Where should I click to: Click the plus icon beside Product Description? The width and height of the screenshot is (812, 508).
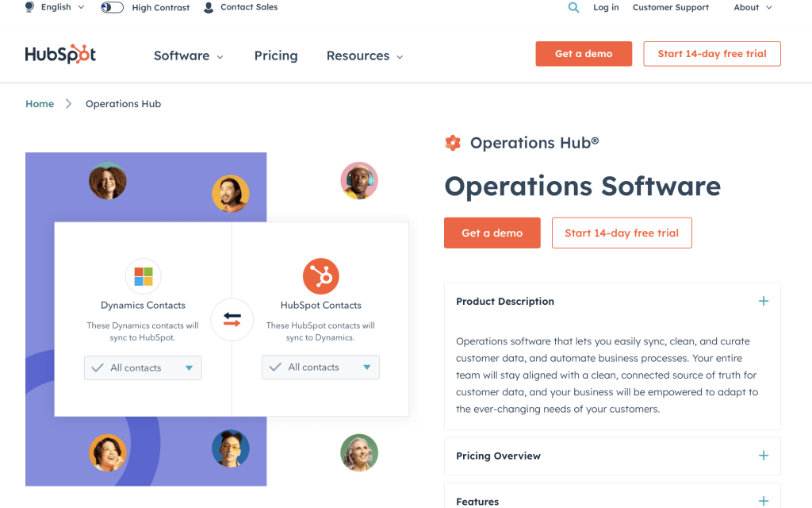764,301
